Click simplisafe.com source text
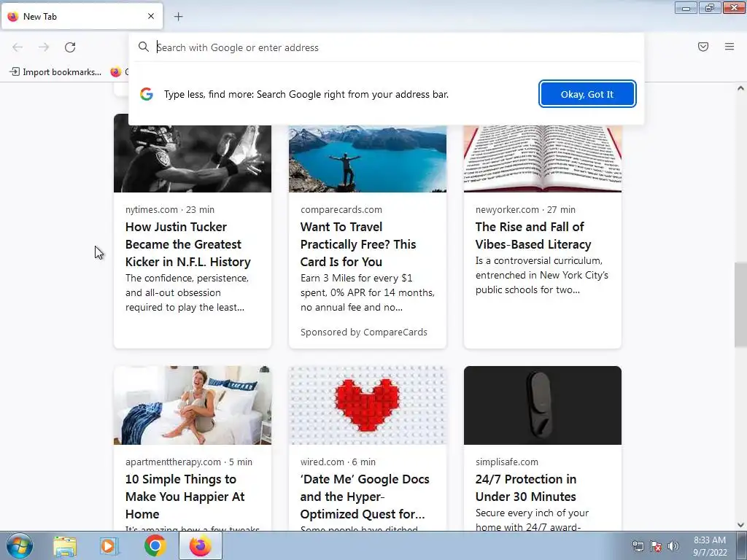The height and width of the screenshot is (560, 747). pyautogui.click(x=507, y=462)
